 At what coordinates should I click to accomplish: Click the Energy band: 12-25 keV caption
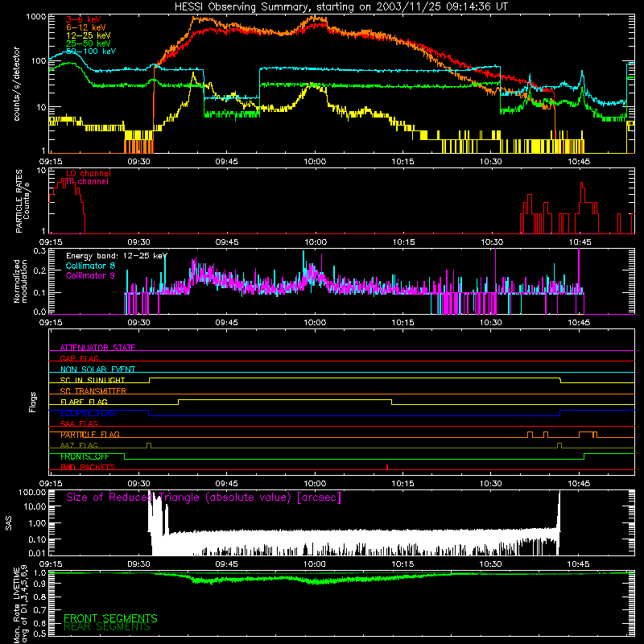117,256
